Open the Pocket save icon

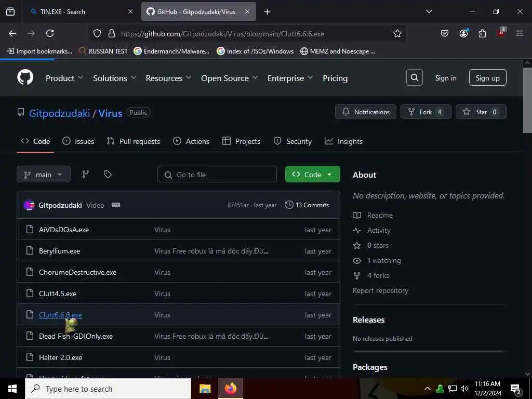point(445,33)
